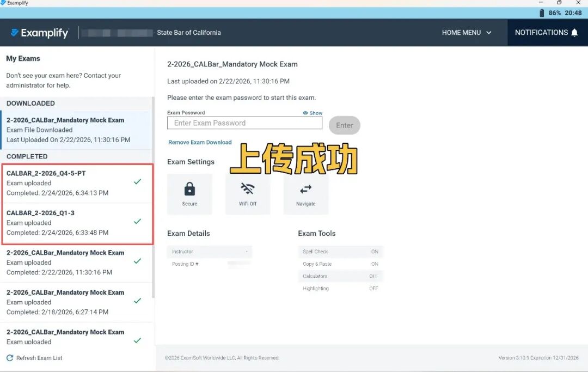Click the notifications bell icon
The image size is (588, 372).
[574, 33]
